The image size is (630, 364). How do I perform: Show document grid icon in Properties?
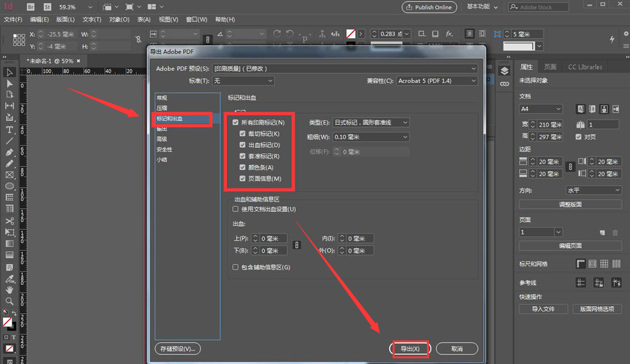point(604,264)
